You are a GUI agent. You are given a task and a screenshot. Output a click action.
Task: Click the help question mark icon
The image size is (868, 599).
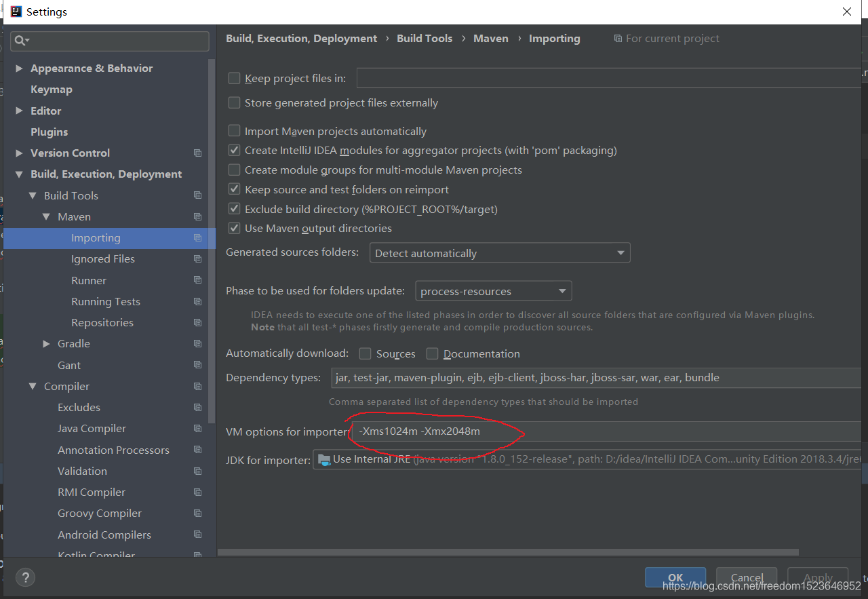pos(25,577)
